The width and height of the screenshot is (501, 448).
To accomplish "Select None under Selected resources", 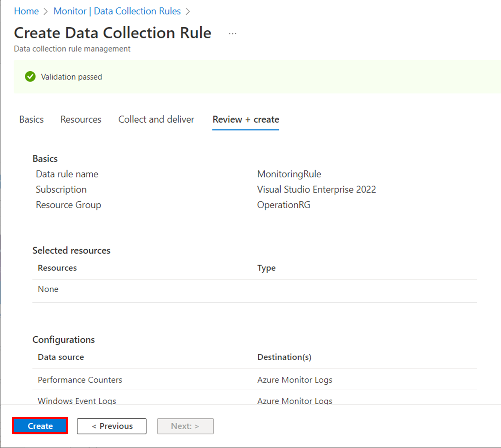I will 48,289.
